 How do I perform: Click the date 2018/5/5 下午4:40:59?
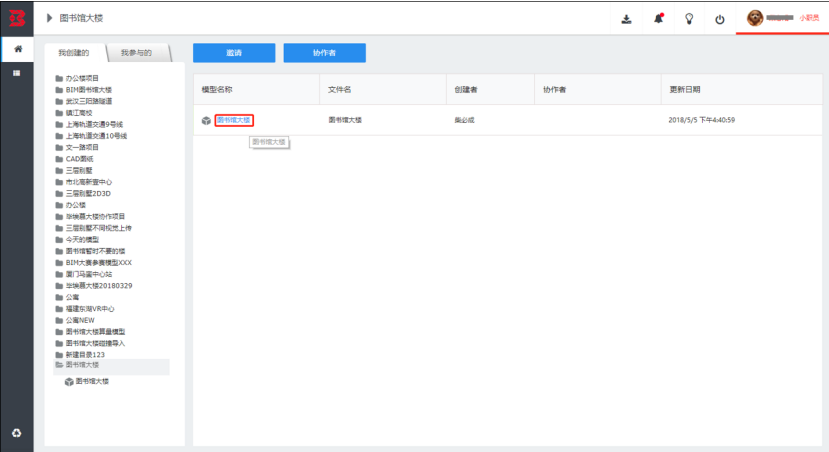pyautogui.click(x=702, y=120)
